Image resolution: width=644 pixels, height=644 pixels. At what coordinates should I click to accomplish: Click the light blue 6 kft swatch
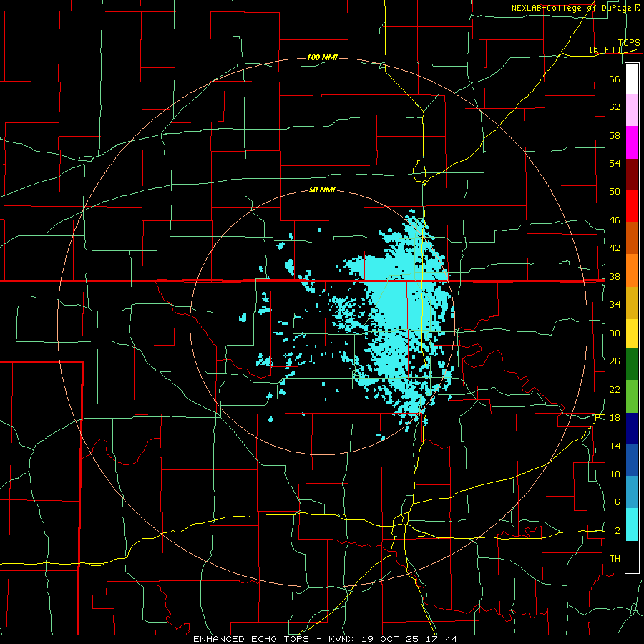[632, 492]
